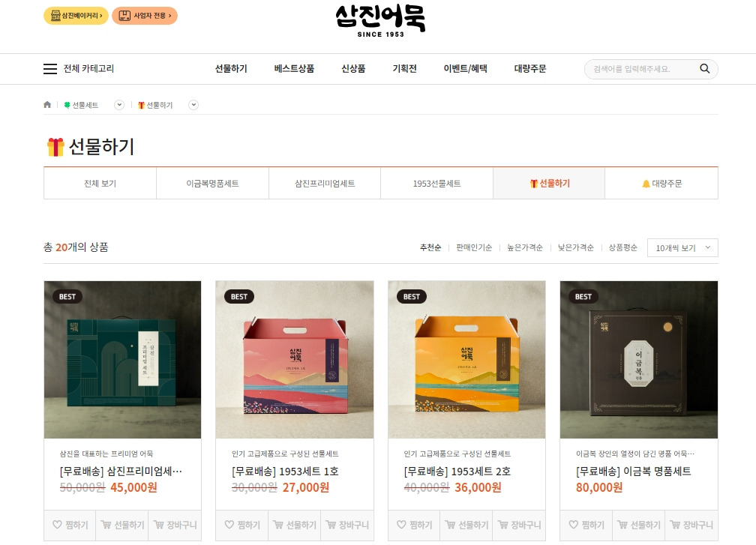Click 찜하기 heart on 삼진프리미엄세트
The image size is (756, 545).
[x=70, y=525]
